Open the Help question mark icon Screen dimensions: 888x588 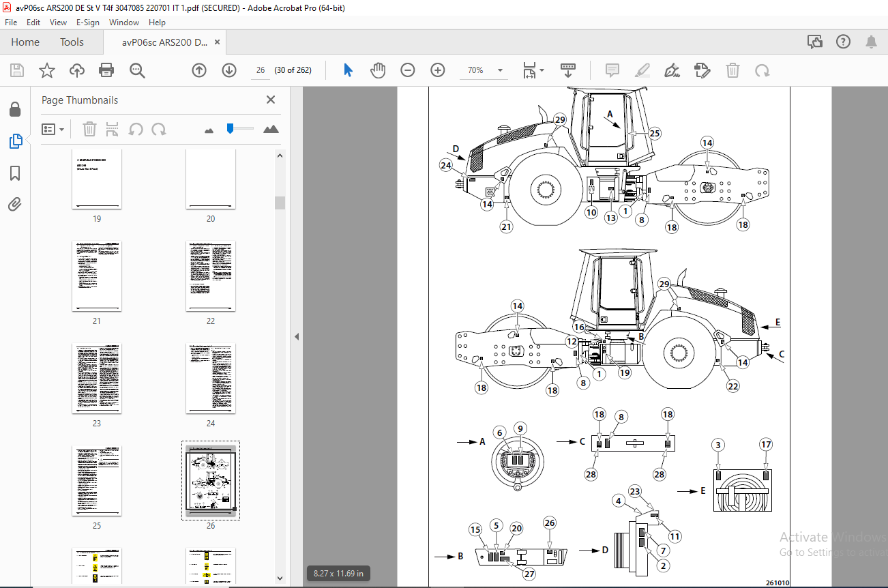(844, 42)
